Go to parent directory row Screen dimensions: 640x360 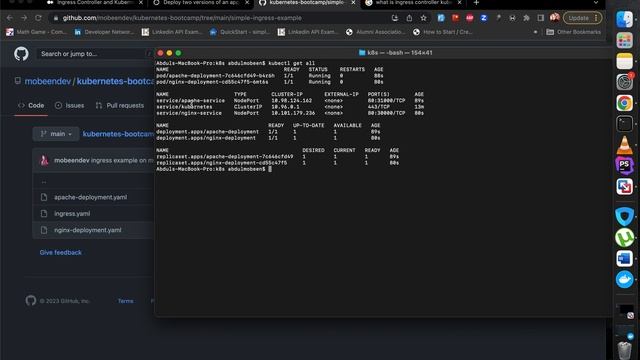[x=93, y=182]
